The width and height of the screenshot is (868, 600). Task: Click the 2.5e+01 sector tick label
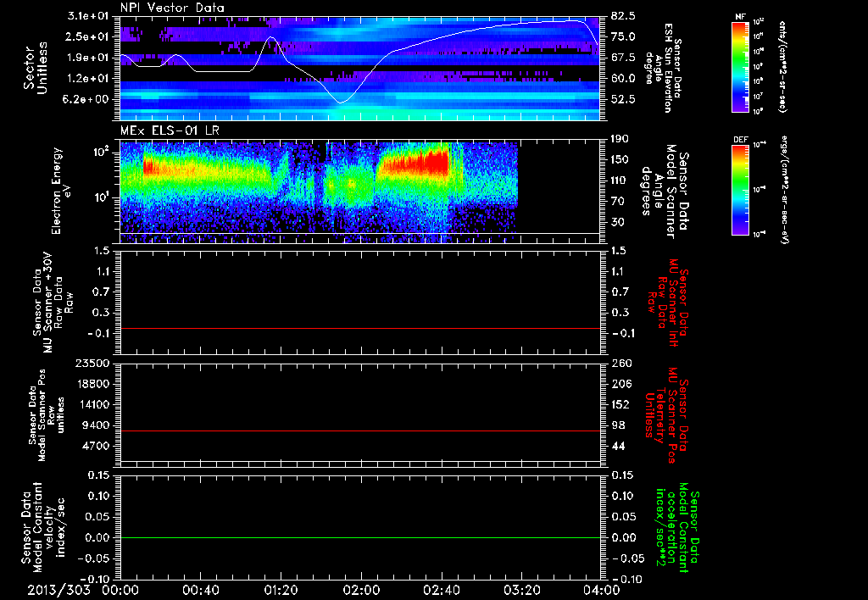[x=88, y=36]
